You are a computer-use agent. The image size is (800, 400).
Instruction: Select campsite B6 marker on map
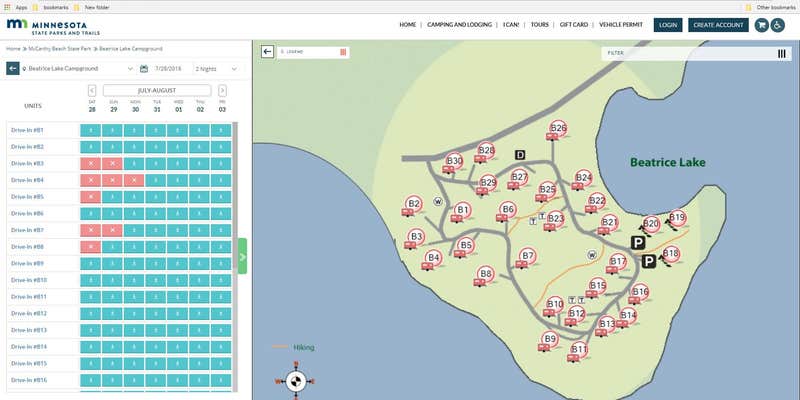[x=508, y=209]
